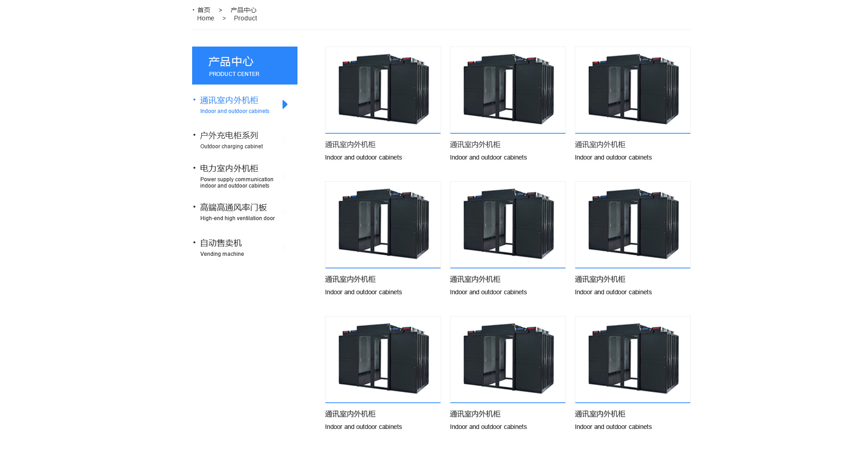Select 通讯室内外机柜 in the sidebar menu

click(x=229, y=100)
